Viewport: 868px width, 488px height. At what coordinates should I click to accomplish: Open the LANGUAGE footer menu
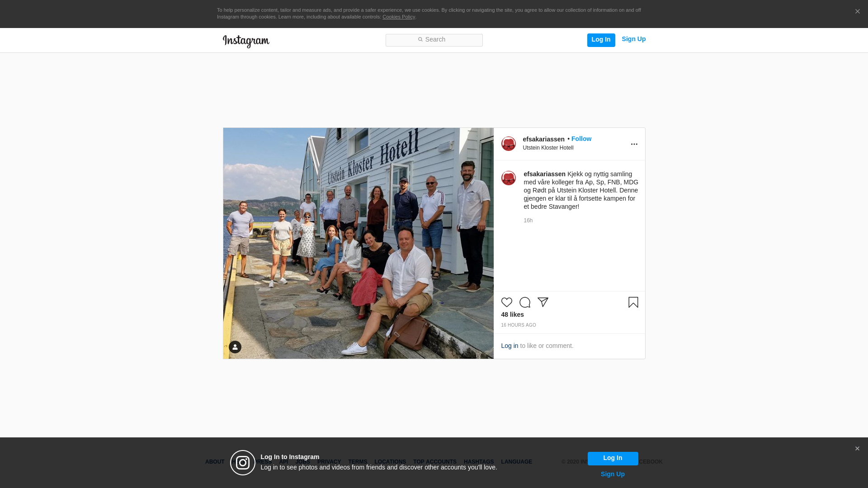click(x=516, y=462)
